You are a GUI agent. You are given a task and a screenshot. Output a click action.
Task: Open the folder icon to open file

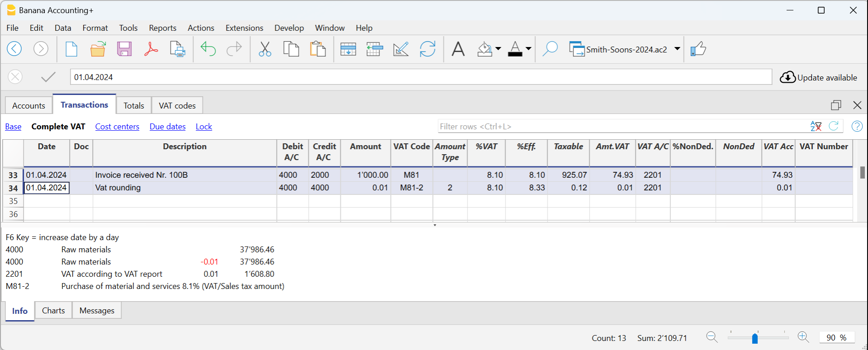coord(98,49)
